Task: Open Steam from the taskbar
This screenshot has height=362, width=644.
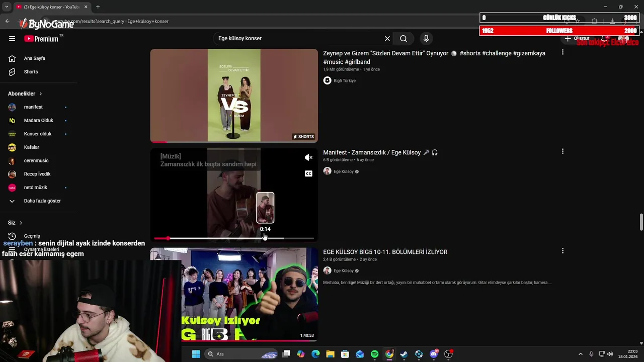Action: click(404, 354)
